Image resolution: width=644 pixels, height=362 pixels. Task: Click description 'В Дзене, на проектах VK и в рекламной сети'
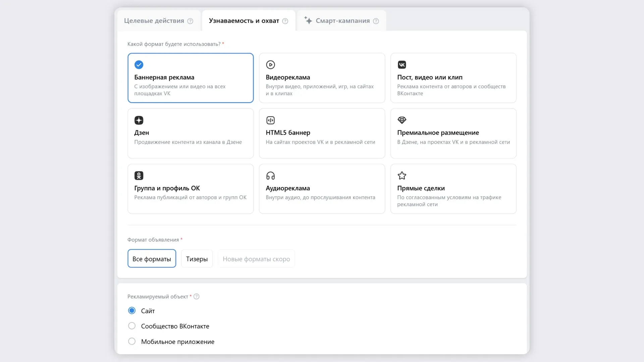pos(453,142)
